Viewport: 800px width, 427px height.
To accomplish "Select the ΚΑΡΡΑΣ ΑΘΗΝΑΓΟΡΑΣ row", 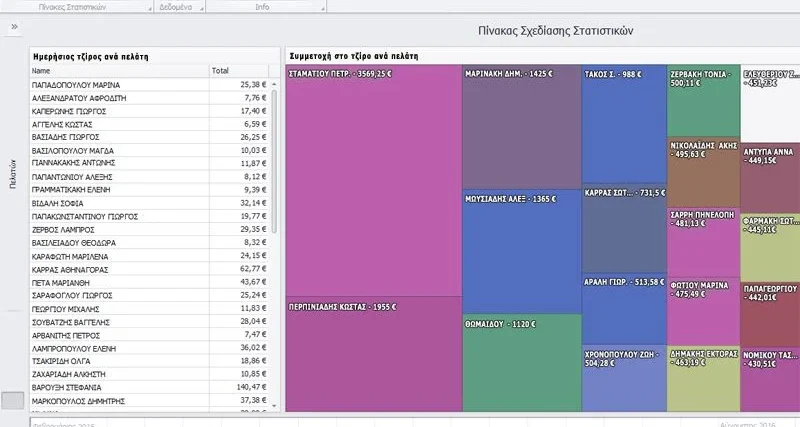I will (149, 269).
